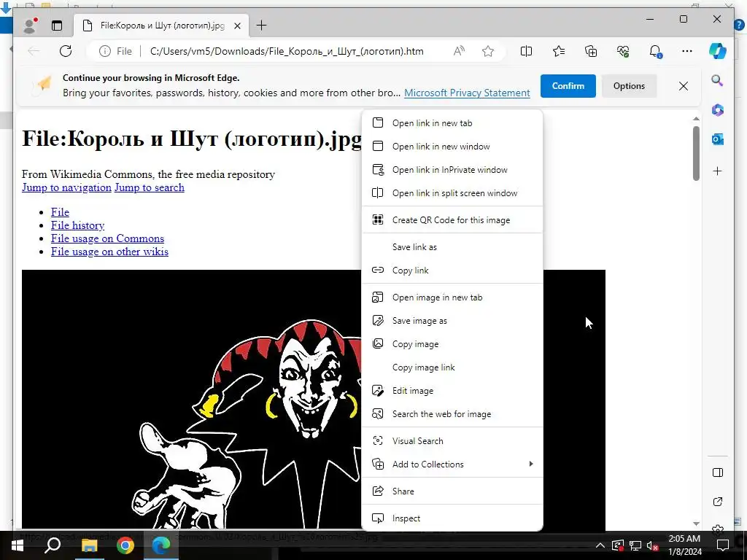This screenshot has height=560, width=747.
Task: Click the sidebar add plus icon
Action: (x=718, y=171)
